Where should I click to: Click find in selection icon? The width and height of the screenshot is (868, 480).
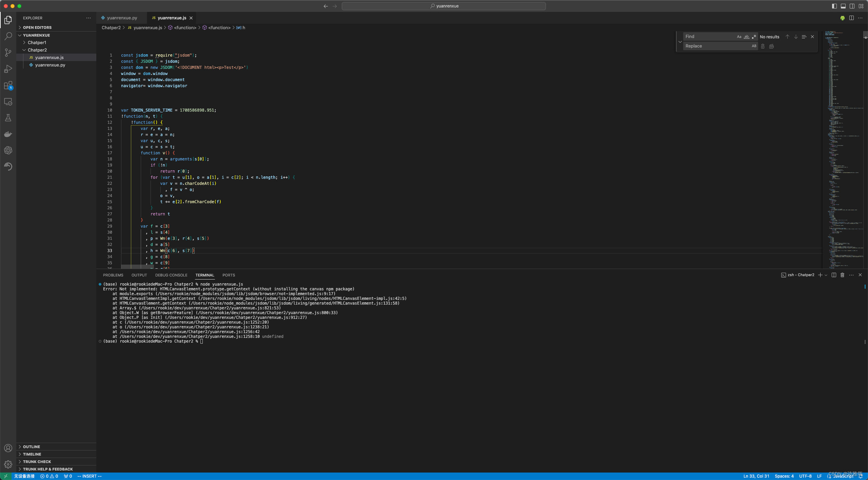[804, 37]
